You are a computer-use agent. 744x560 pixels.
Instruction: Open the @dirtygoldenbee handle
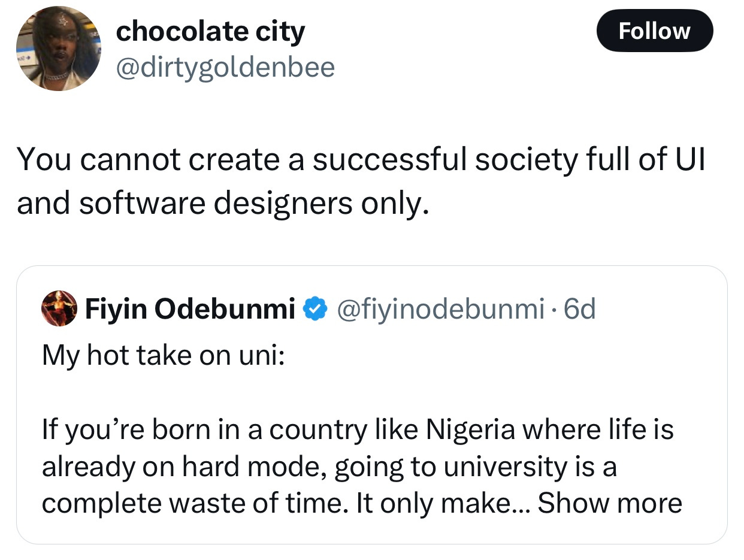[225, 68]
